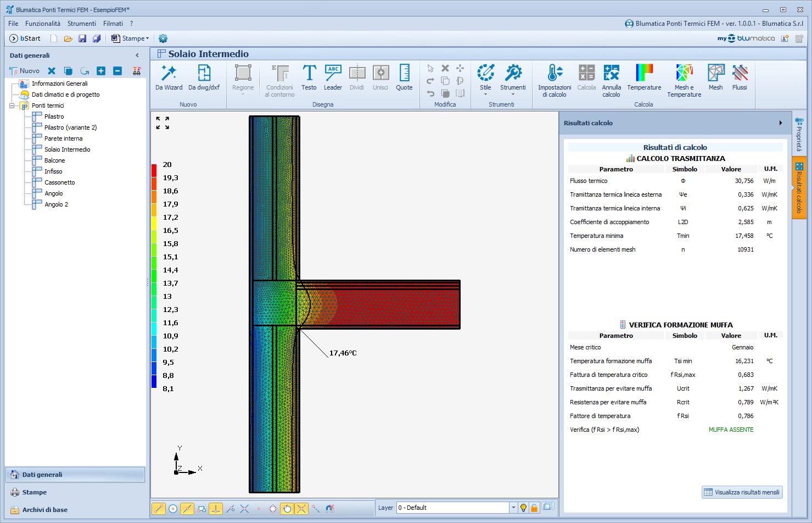Select the Testo drawing tool
Screen dimensions: 812x523
pyautogui.click(x=309, y=77)
